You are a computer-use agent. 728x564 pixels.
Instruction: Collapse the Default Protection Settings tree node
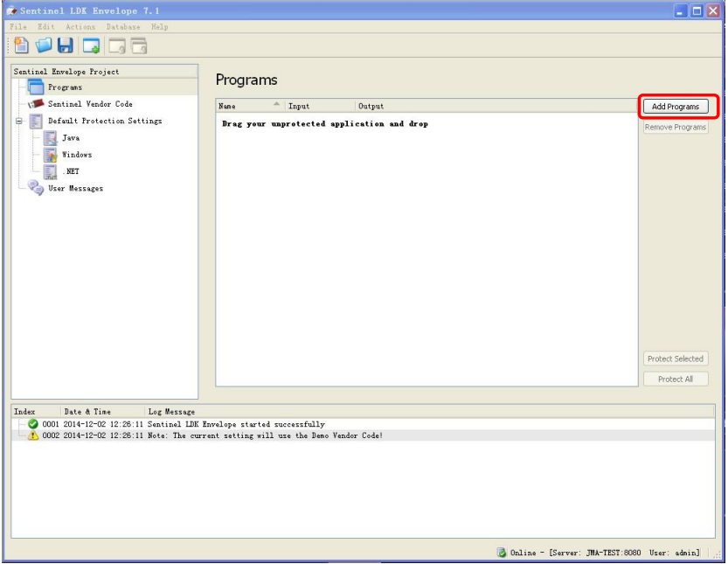18,122
